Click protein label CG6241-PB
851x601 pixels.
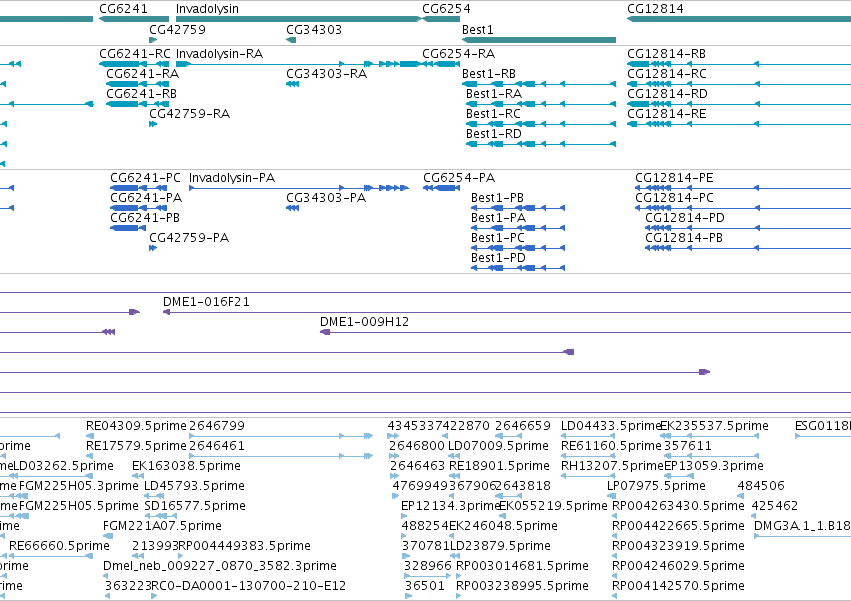coord(145,218)
